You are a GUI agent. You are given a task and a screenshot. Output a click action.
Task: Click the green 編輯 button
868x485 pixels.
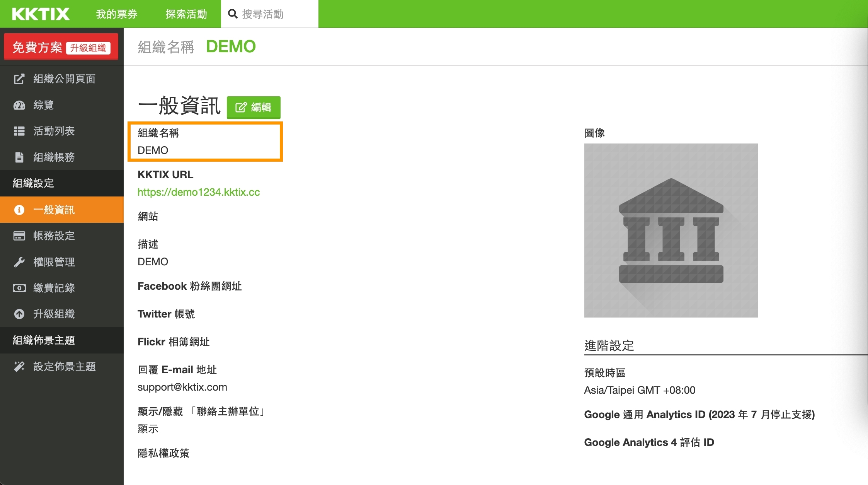tap(254, 107)
